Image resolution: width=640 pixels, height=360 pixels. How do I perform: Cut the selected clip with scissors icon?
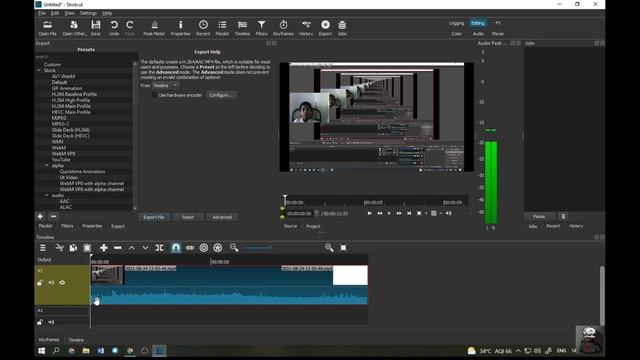60,248
